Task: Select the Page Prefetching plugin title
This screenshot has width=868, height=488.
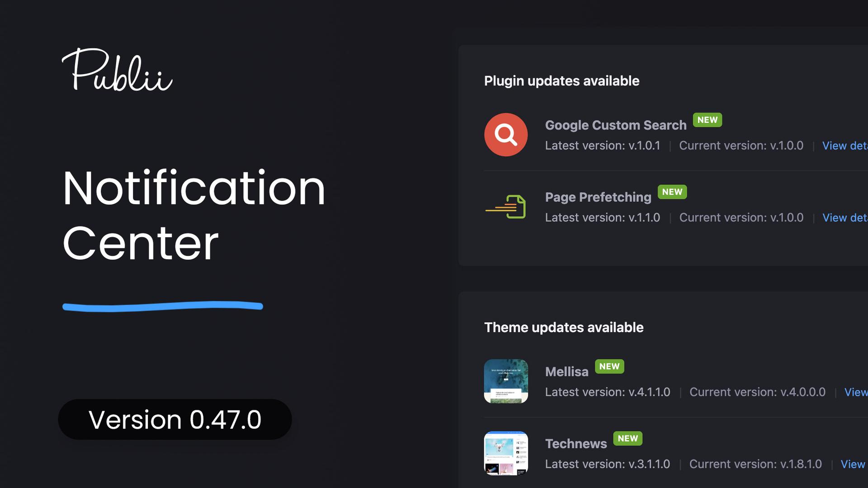Action: pos(598,197)
